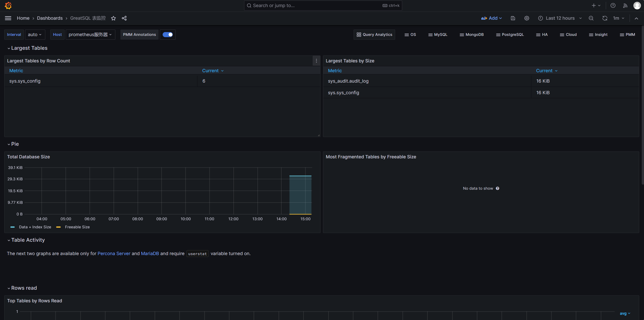Save dashboard with the disk icon
The width and height of the screenshot is (644, 320).
513,18
